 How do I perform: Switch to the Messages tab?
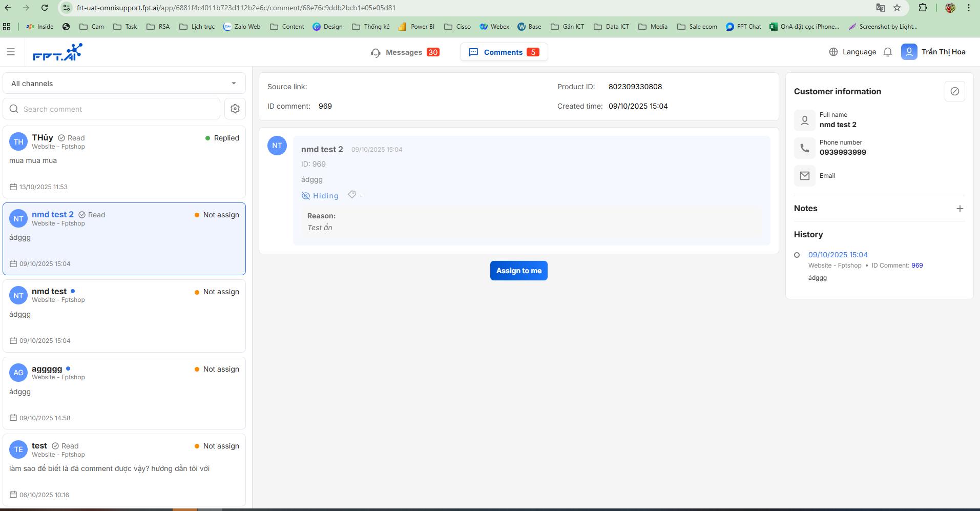[405, 52]
